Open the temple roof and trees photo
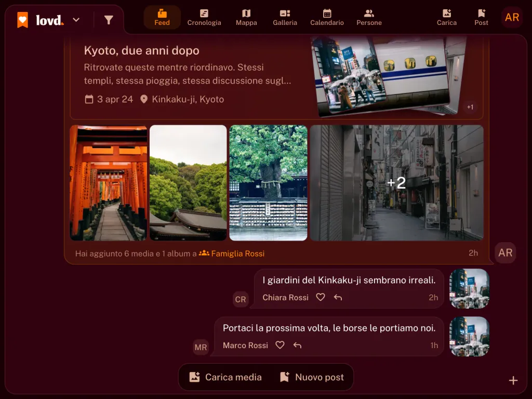Screen dimensions: 532x399 click(188, 183)
